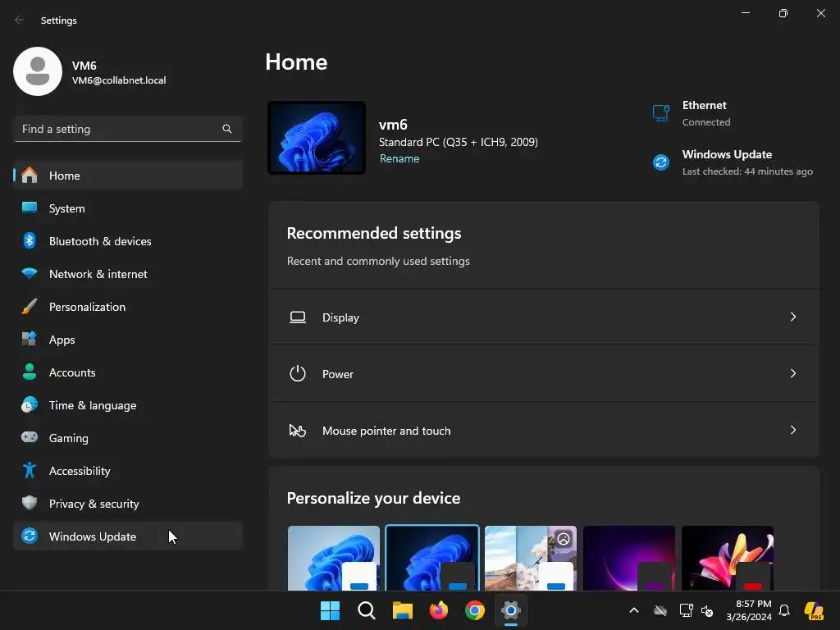The height and width of the screenshot is (630, 840).
Task: Click the Privacy & security shield icon
Action: (30, 503)
